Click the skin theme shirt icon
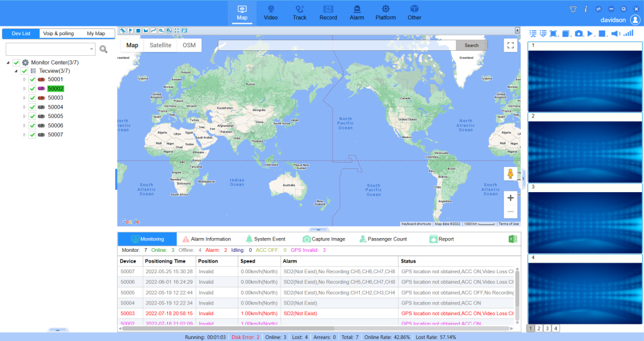The height and width of the screenshot is (341, 644). point(572,9)
